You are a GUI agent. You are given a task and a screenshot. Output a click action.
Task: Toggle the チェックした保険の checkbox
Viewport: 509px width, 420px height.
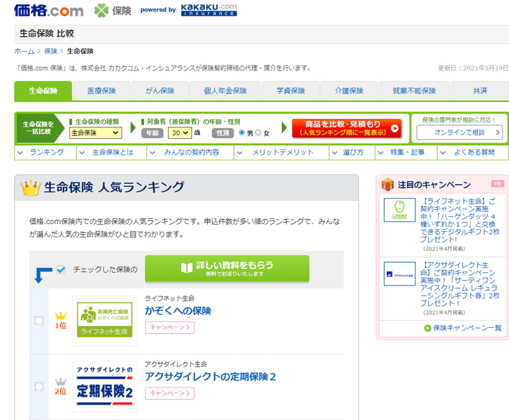click(60, 269)
